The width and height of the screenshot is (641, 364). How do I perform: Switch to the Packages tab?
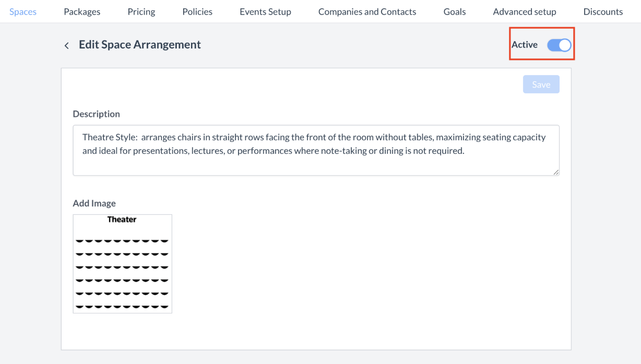click(82, 11)
